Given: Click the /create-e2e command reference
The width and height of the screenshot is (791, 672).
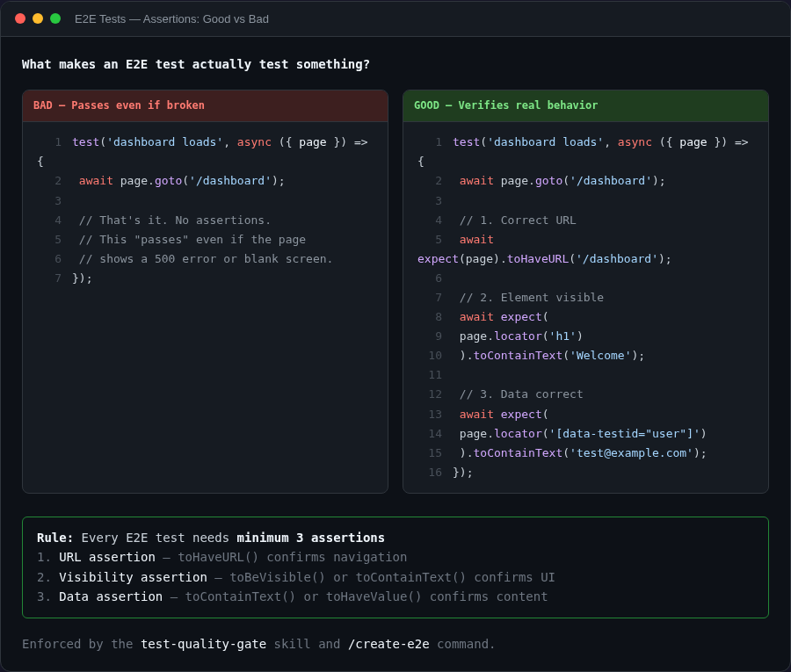Looking at the screenshot, I should (388, 644).
